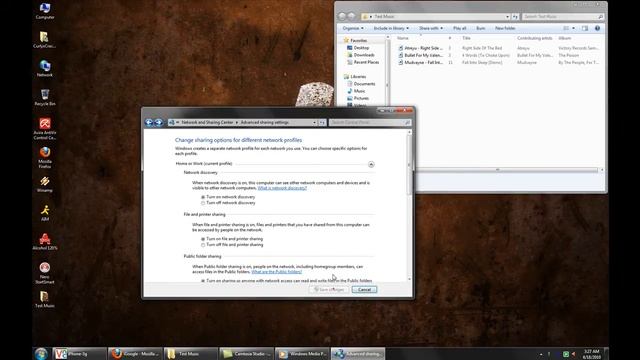The image size is (640, 360).
Task: Sort by the Name column header
Action: (403, 38)
